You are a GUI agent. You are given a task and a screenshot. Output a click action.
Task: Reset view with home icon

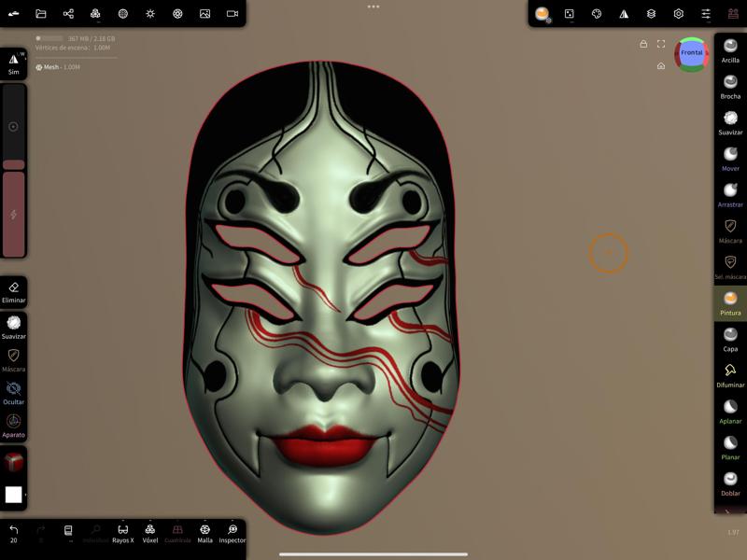tap(661, 65)
